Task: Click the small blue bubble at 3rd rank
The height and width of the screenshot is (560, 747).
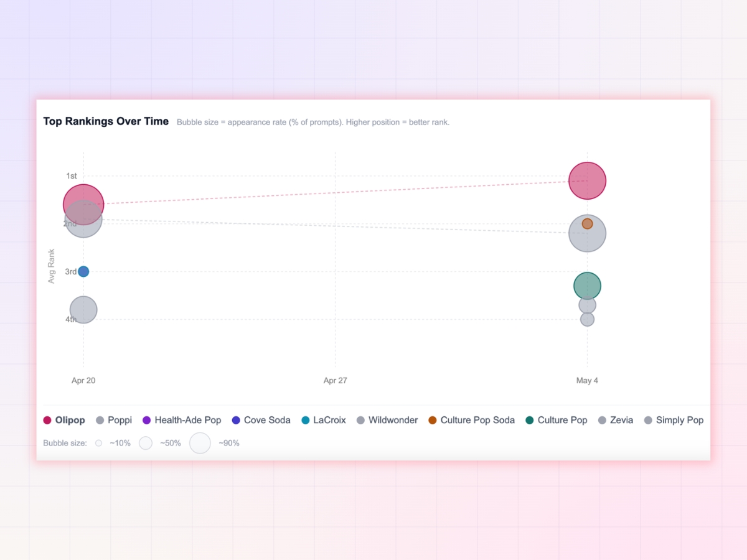Action: [x=83, y=271]
